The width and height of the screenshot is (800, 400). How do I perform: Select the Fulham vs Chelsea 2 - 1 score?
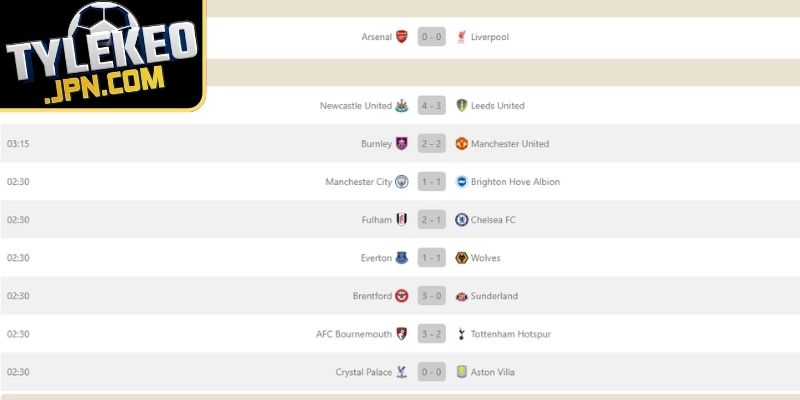pos(432,219)
